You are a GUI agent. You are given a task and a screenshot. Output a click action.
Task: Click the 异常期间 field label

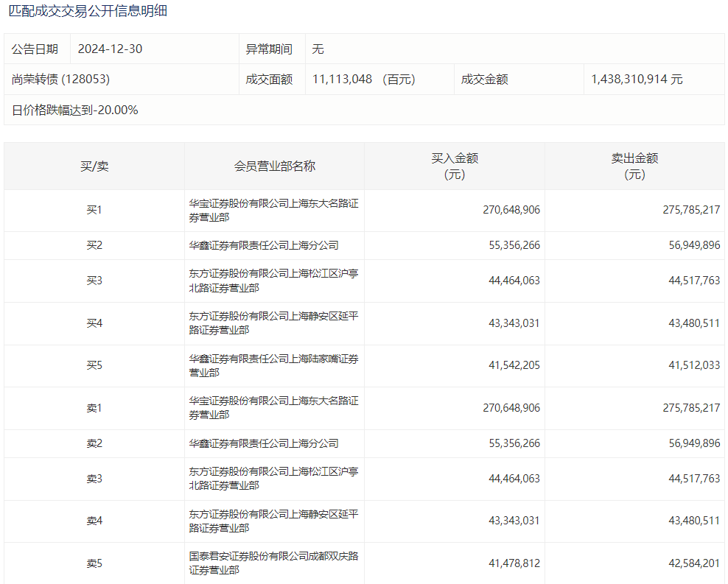(269, 49)
